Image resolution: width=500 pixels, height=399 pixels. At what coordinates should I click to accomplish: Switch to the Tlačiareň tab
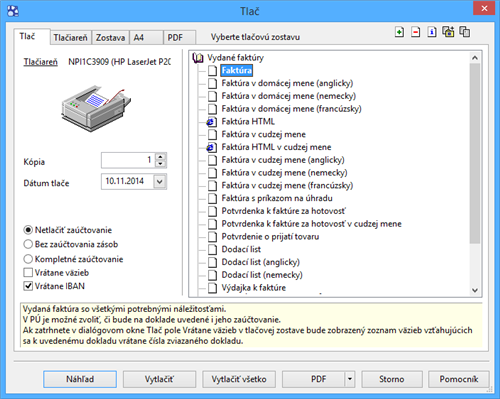pos(70,38)
